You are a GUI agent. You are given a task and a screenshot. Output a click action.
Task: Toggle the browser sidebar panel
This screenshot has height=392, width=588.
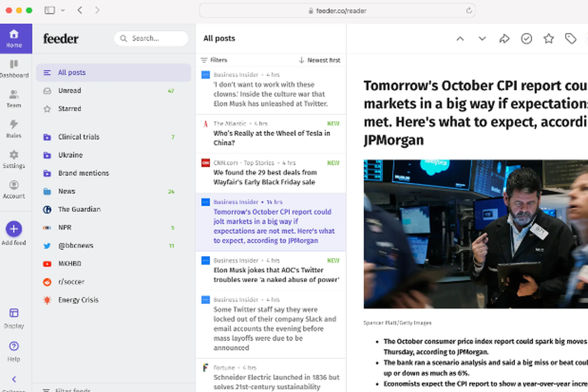click(50, 10)
